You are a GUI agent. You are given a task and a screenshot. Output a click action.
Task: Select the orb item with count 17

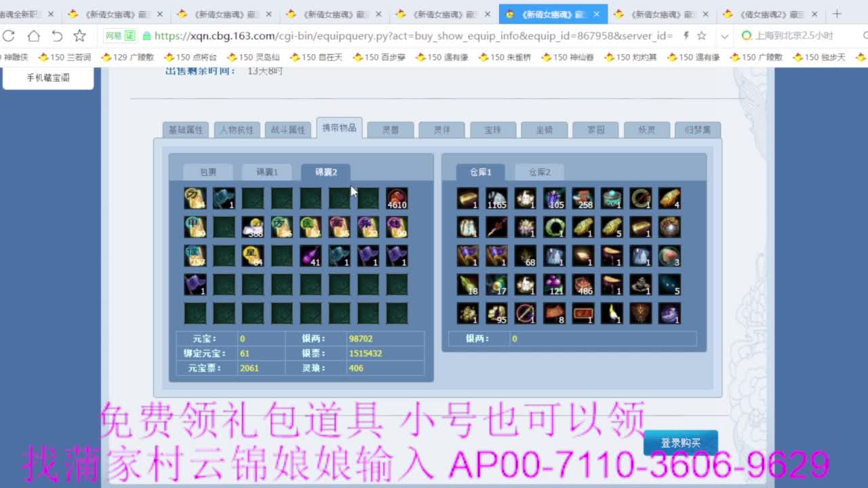(x=496, y=285)
